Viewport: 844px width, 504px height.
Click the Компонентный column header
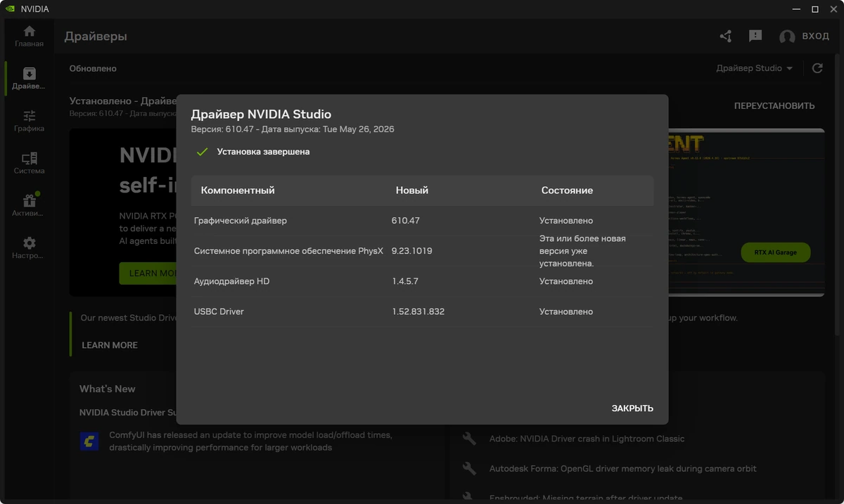pyautogui.click(x=238, y=190)
